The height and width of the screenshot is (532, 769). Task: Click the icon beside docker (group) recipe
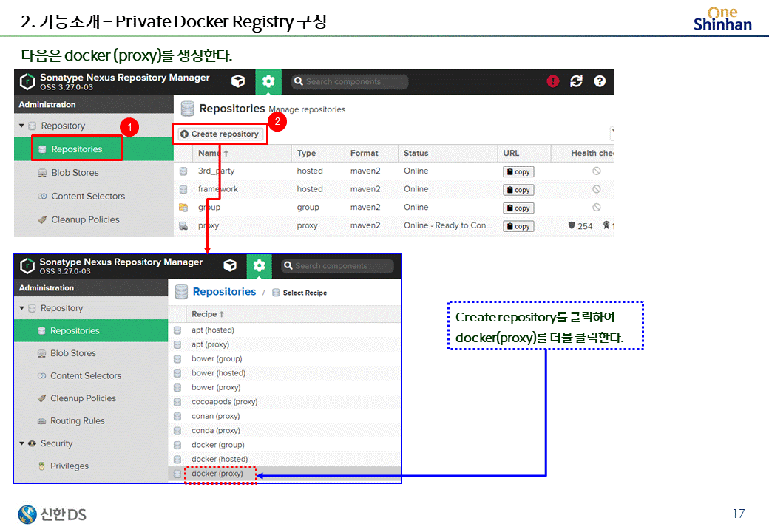(x=177, y=445)
